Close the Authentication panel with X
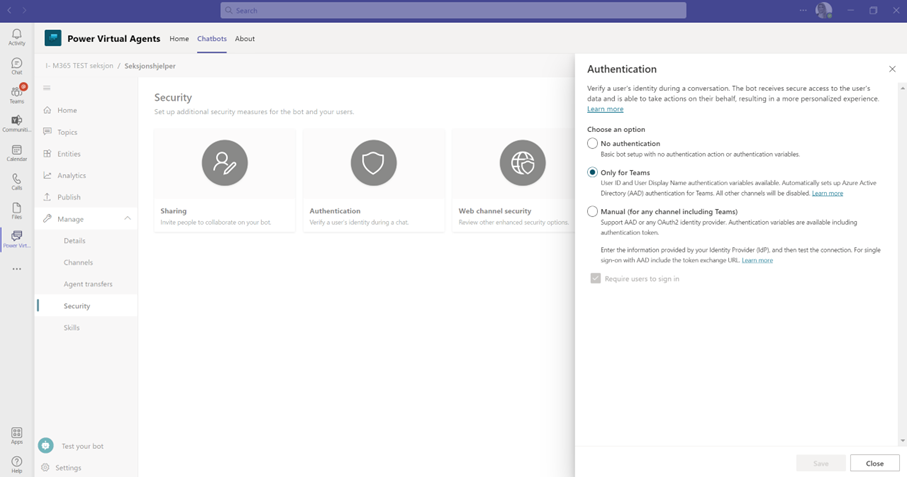 point(892,69)
